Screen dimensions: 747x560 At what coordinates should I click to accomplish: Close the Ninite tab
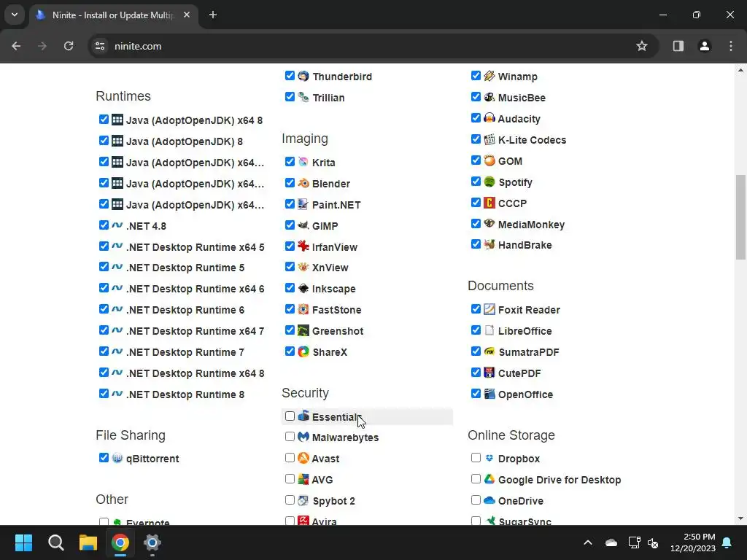coord(187,15)
